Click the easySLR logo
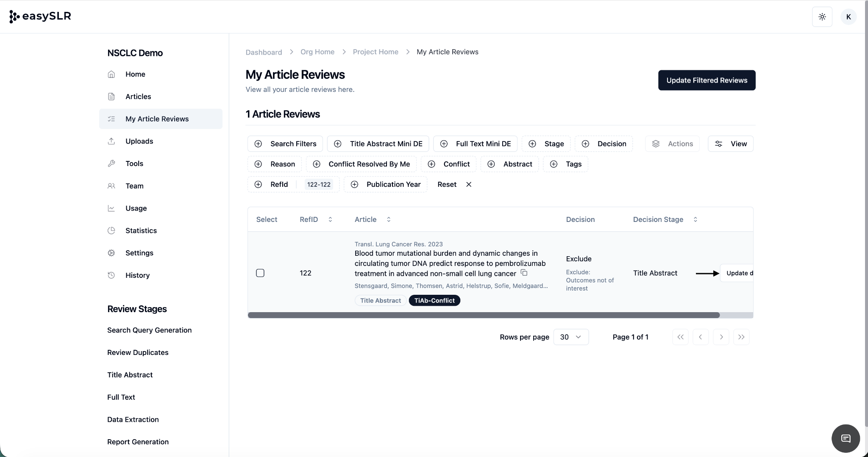Screen dimensions: 868x457 point(40,17)
